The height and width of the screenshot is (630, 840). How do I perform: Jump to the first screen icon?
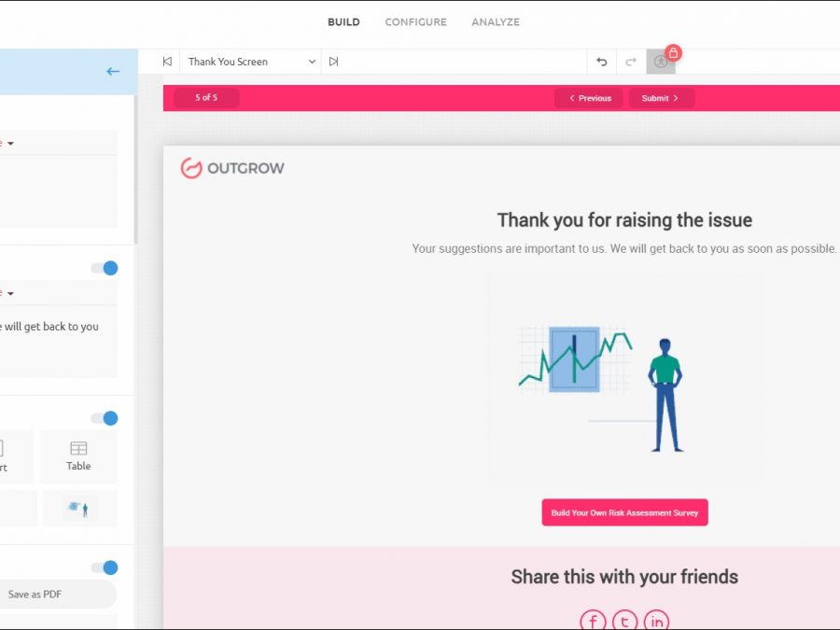click(x=167, y=62)
